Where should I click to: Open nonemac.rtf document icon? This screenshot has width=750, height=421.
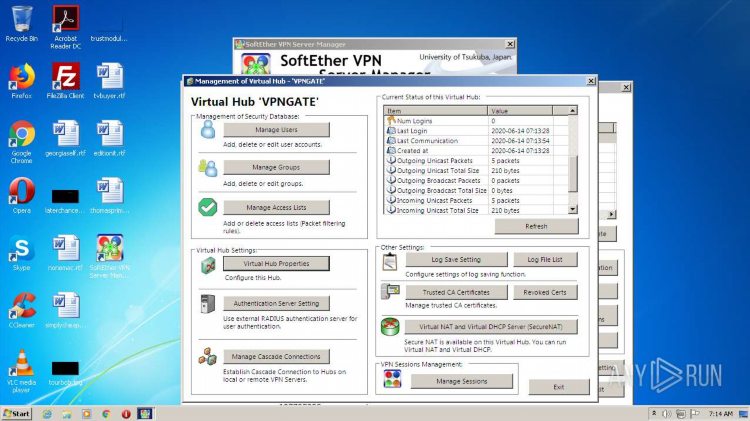pos(66,253)
